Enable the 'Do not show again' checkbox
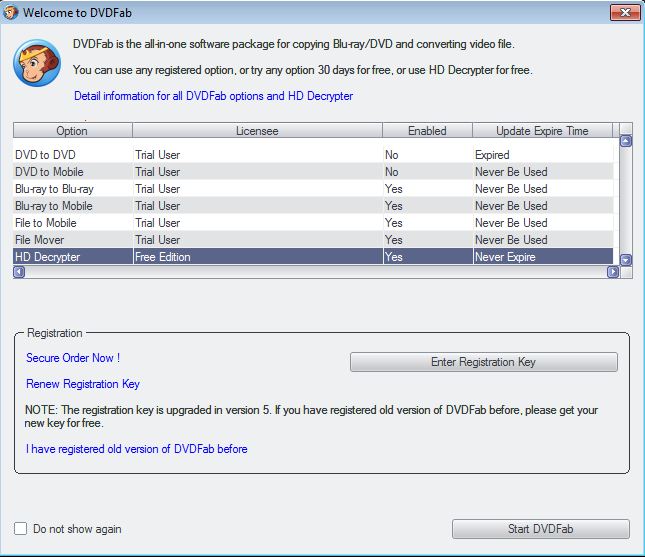The width and height of the screenshot is (645, 557). [x=21, y=528]
